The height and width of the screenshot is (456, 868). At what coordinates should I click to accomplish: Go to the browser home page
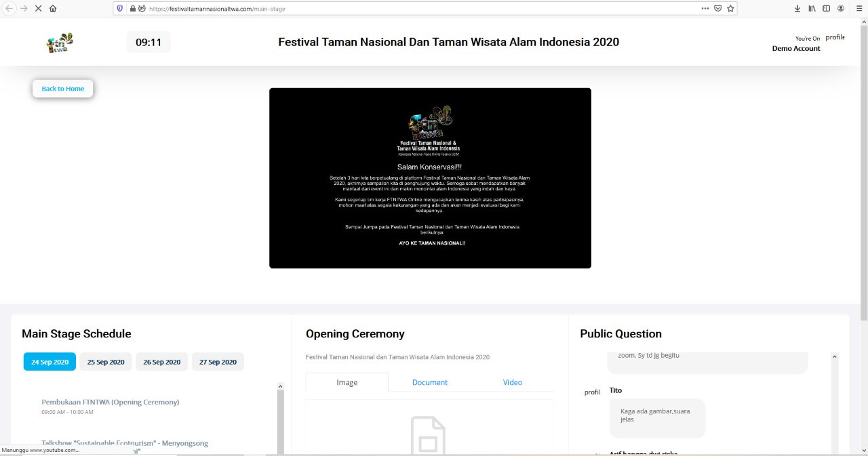[53, 8]
